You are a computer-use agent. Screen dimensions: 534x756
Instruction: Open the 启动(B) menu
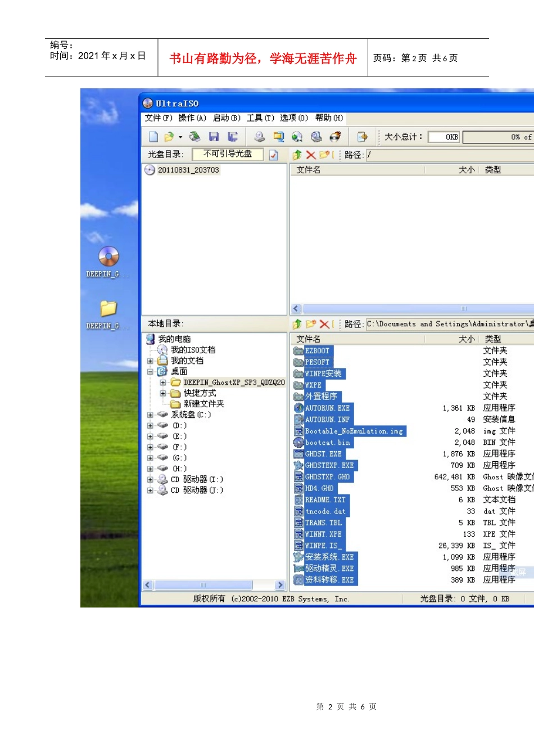click(227, 118)
